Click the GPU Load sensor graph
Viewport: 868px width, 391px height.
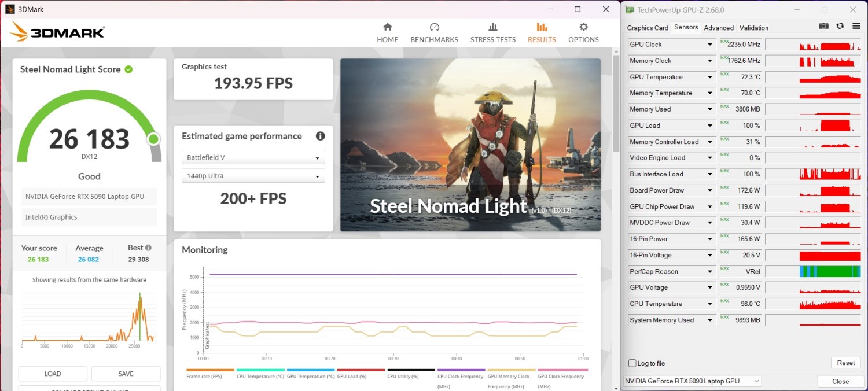tap(813, 126)
